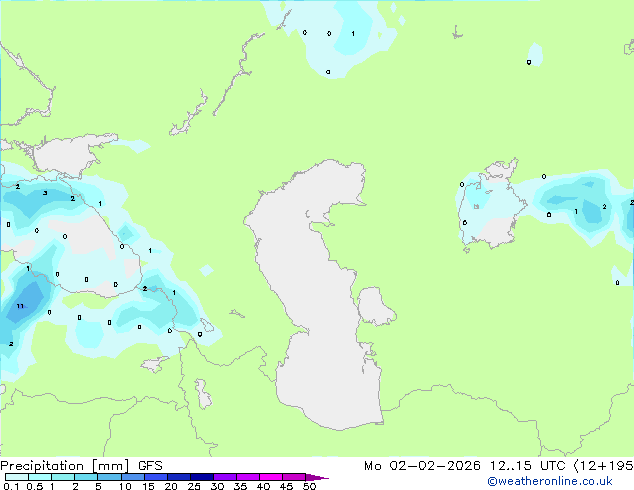Screen dimensions: 634x490
Task: Click the '11' precipitation value on map
Action: (x=20, y=306)
